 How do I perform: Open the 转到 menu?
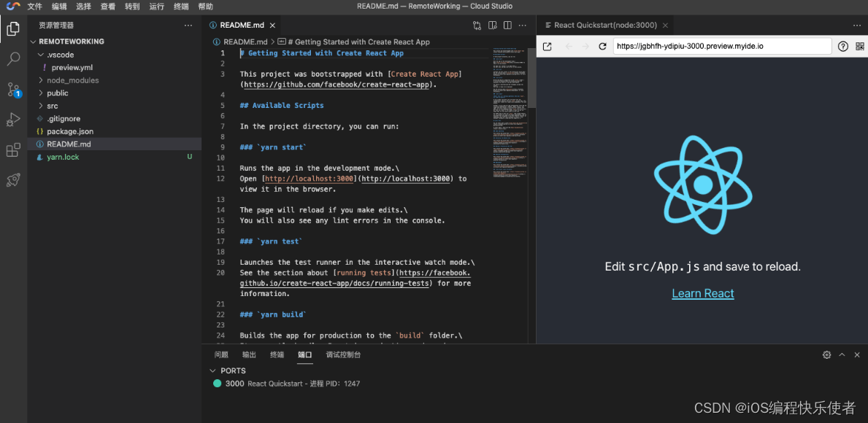[132, 7]
